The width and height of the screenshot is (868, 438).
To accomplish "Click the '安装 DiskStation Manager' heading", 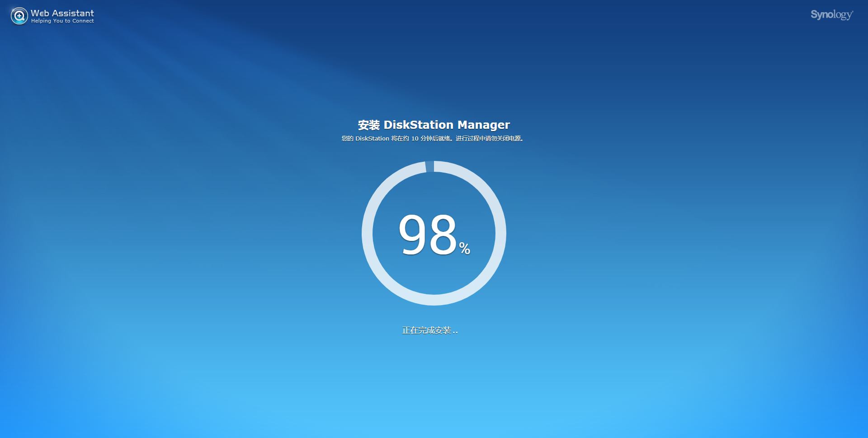I will coord(434,125).
